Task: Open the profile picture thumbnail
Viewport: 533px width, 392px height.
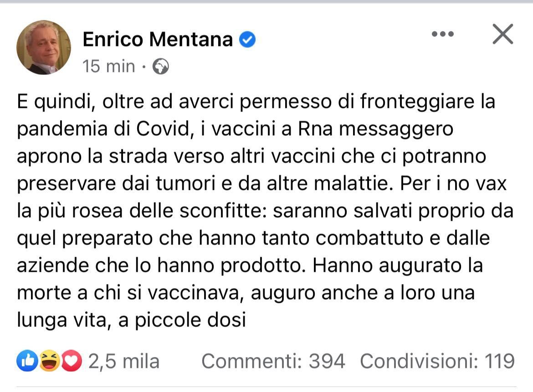Action: click(44, 47)
